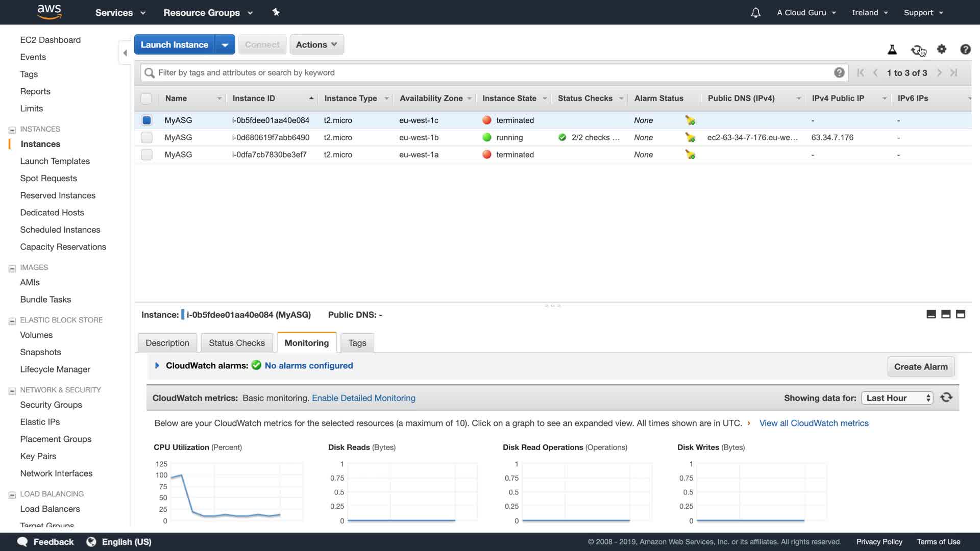This screenshot has height=551, width=980.
Task: Click the pin shortcut icon in top bar
Action: coord(276,12)
